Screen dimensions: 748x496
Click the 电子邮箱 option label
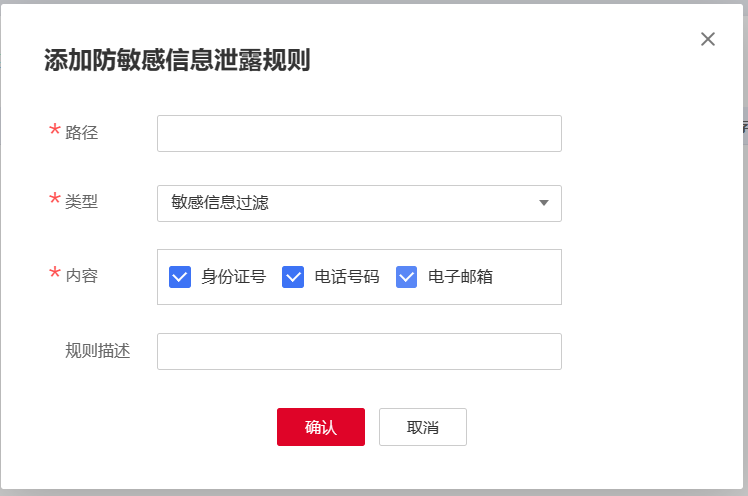tap(460, 277)
